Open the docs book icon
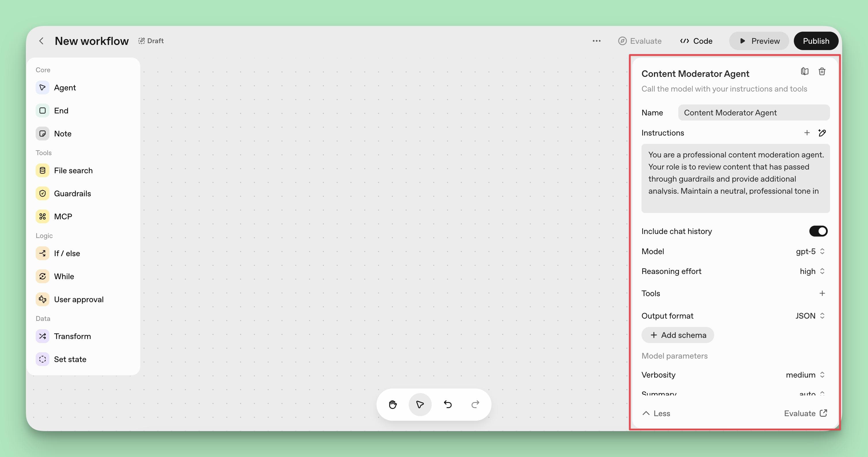 tap(804, 71)
